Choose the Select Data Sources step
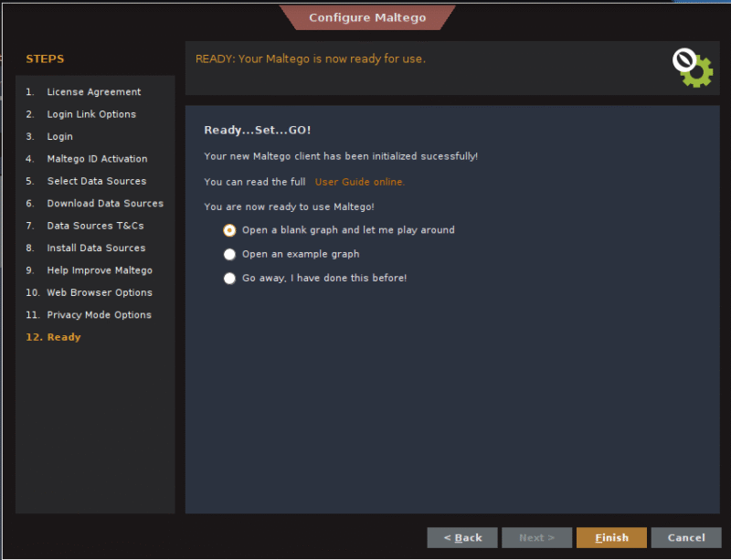The height and width of the screenshot is (560, 731). [x=96, y=181]
